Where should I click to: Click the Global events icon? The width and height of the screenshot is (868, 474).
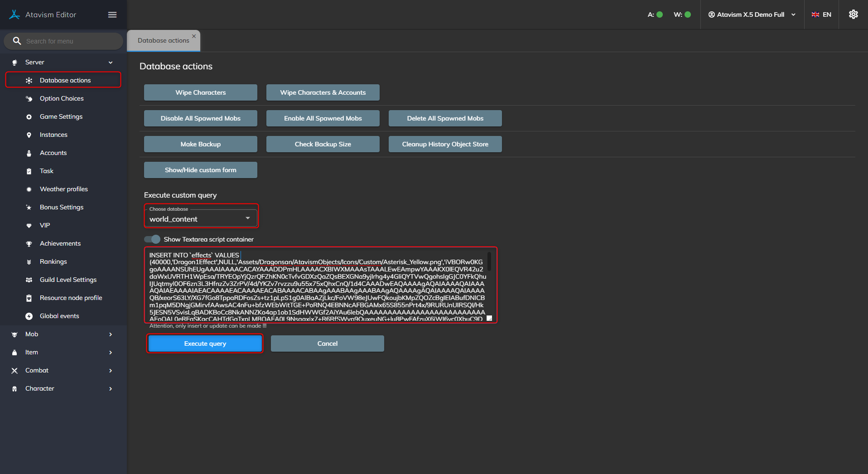(29, 316)
